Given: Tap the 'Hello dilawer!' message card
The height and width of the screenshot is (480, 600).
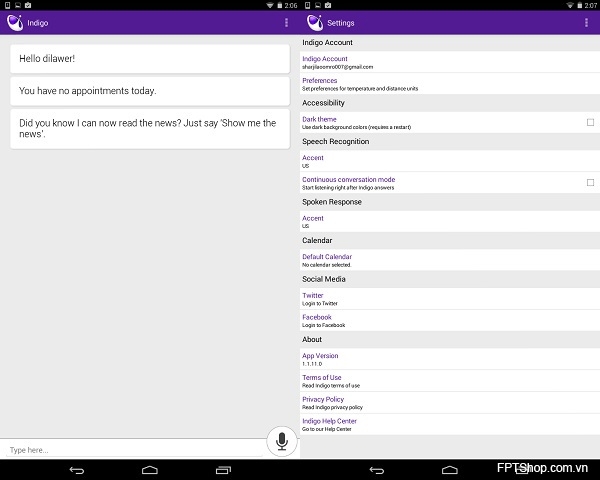Looking at the screenshot, I should 150,59.
